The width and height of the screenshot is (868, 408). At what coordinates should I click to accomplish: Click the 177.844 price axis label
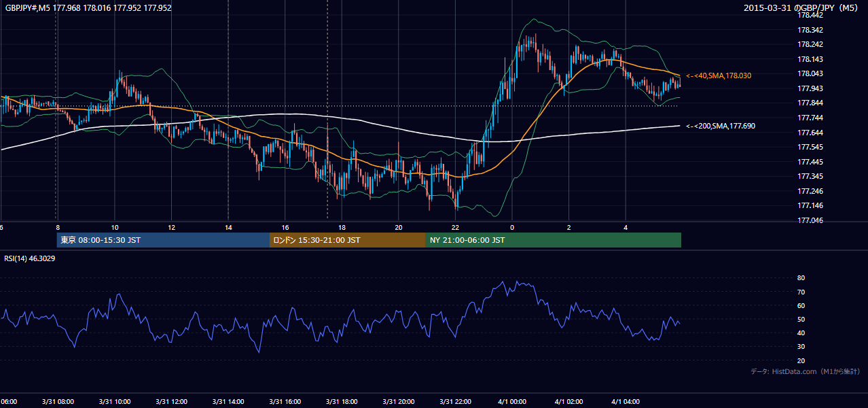pos(809,103)
